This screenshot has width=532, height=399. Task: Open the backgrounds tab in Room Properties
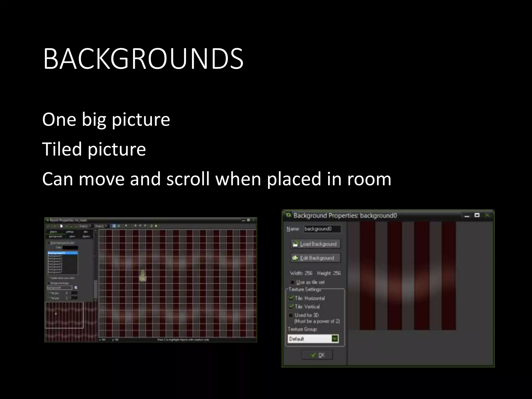(56, 236)
